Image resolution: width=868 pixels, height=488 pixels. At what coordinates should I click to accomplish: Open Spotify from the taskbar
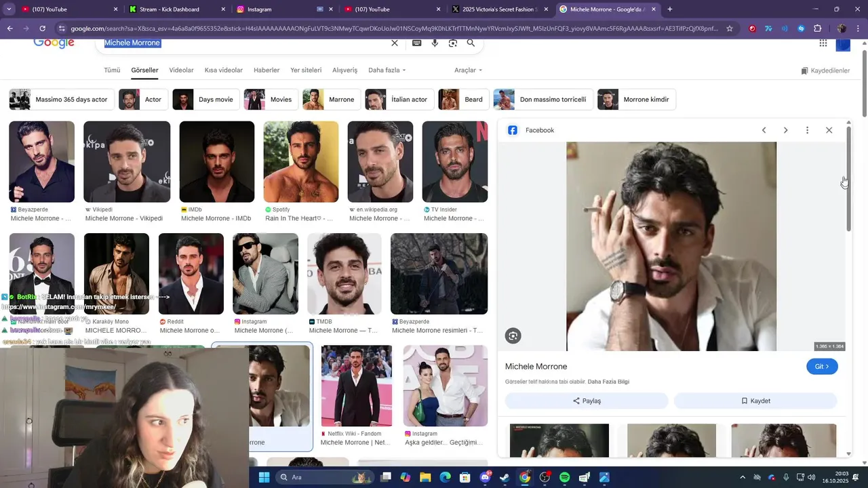[564, 477]
